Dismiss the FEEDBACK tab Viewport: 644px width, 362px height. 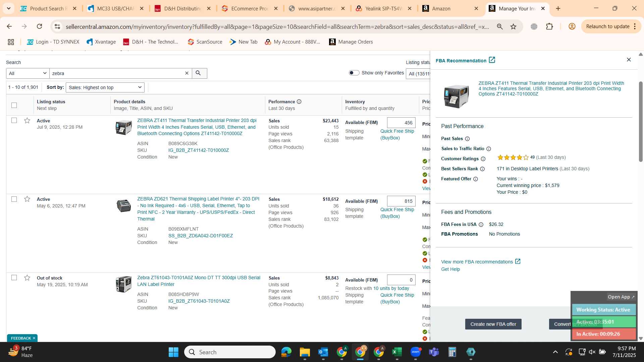click(34, 338)
